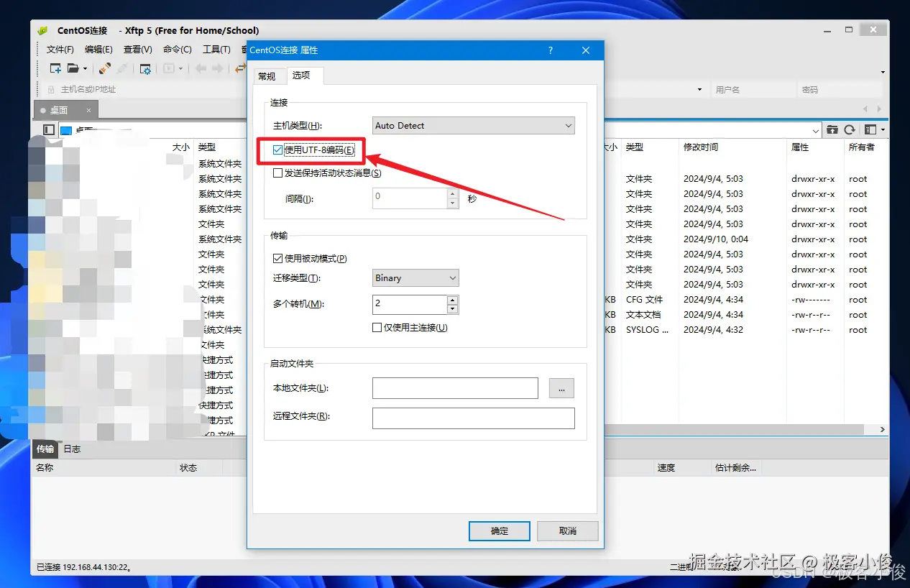Open the 查看(V) menu
The image size is (910, 588).
pyautogui.click(x=137, y=50)
